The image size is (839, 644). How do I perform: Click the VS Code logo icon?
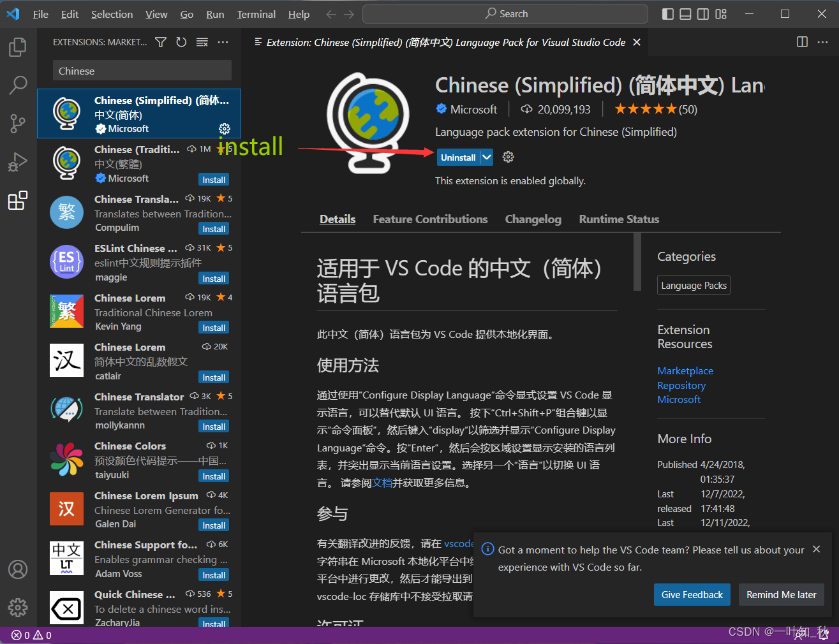[x=13, y=14]
